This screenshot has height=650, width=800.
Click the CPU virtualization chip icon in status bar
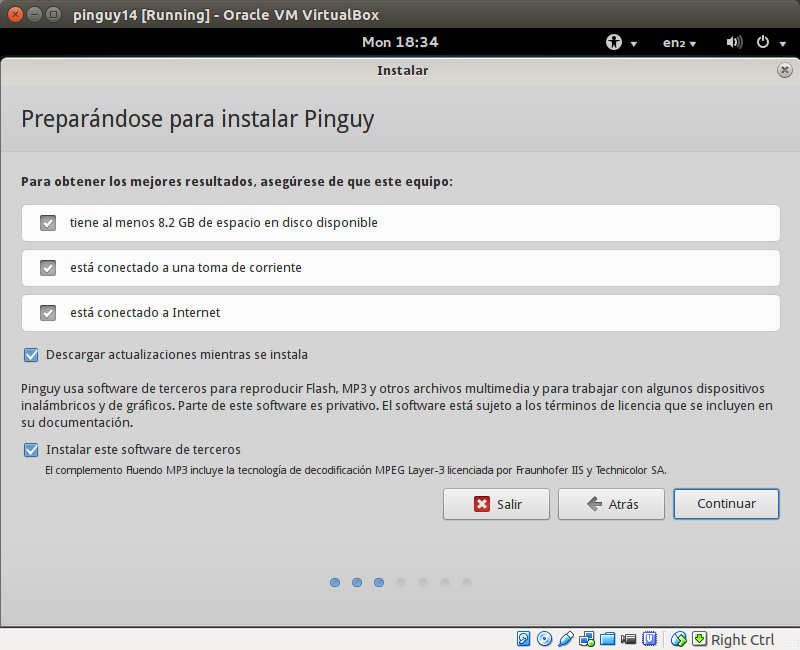649,639
